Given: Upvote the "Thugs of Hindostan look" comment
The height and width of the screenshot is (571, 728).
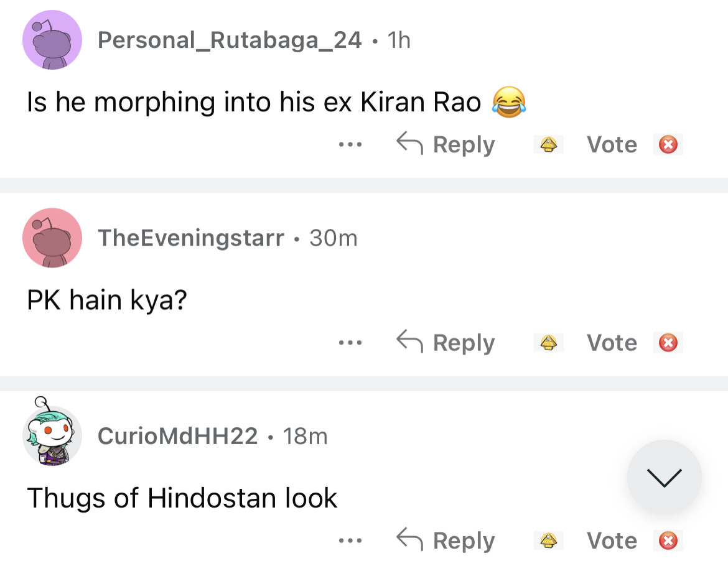Looking at the screenshot, I should pyautogui.click(x=548, y=541).
